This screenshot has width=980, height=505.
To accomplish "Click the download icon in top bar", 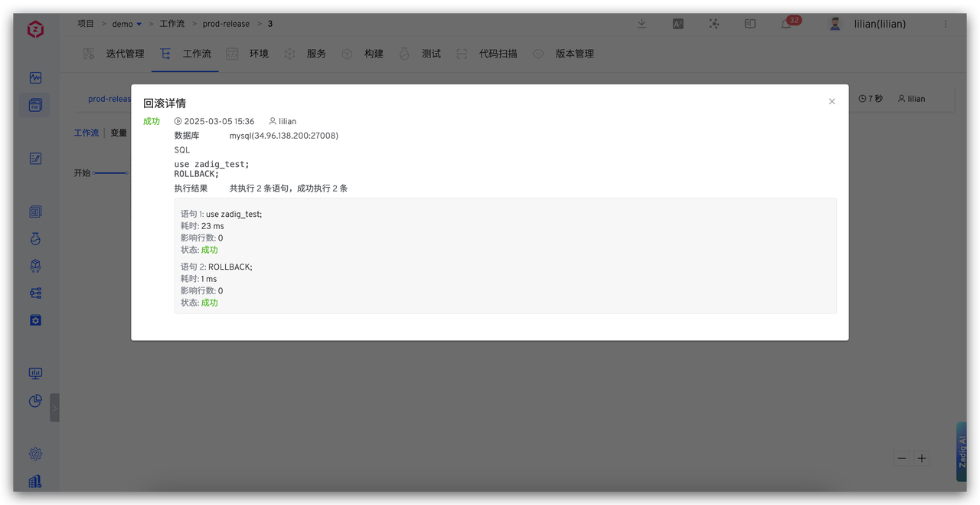I will click(x=642, y=24).
